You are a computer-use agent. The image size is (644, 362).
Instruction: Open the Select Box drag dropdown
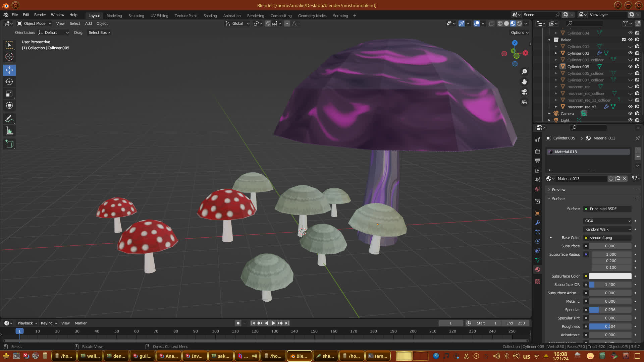pos(99,33)
